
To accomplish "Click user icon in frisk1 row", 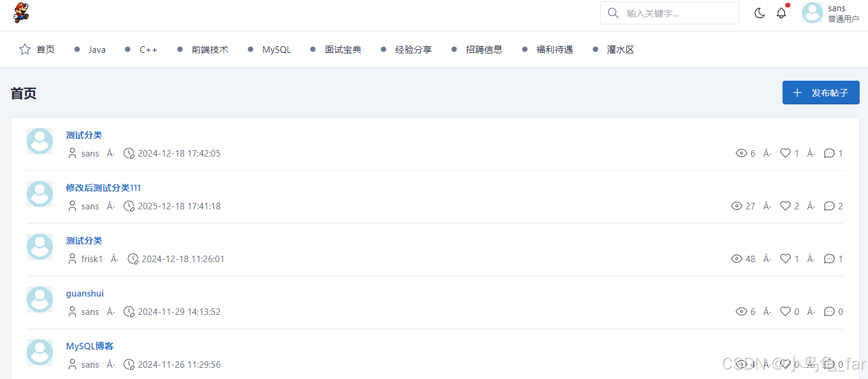I will pos(72,259).
